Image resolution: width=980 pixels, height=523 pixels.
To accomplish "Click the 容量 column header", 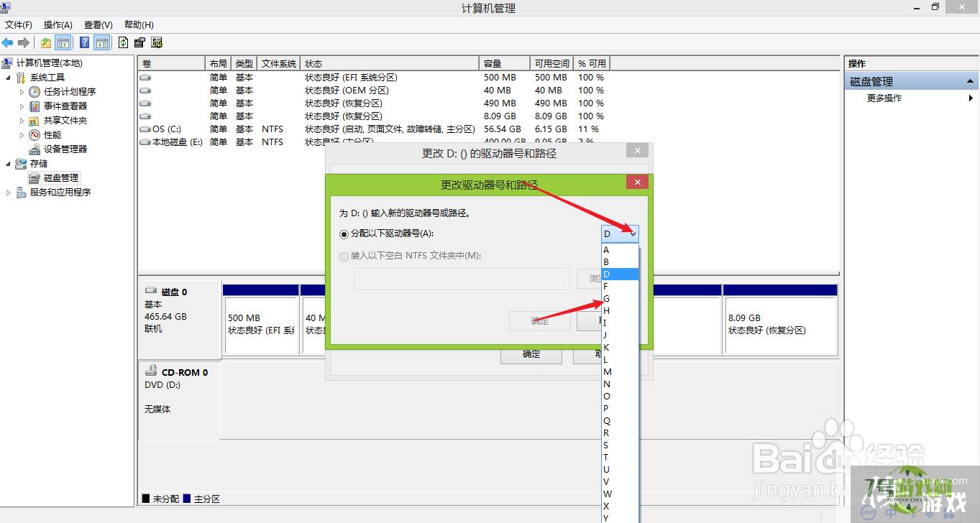I will [504, 63].
